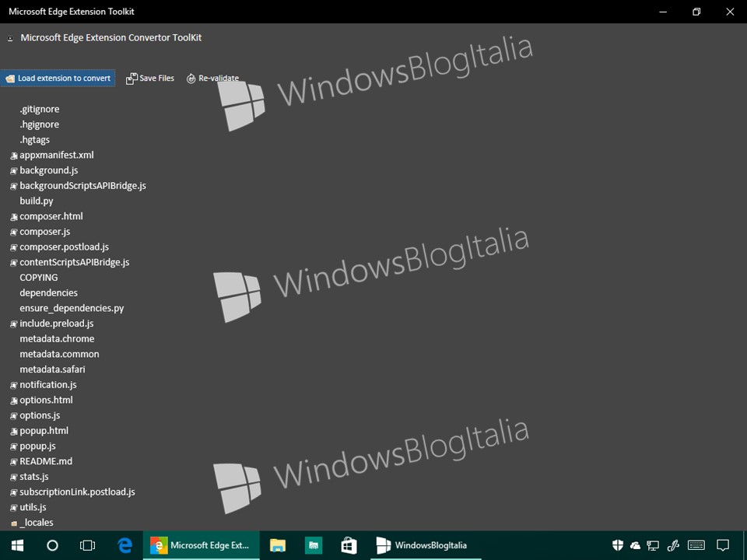This screenshot has width=747, height=560.
Task: Select backgroundScriptsAPIBridge.js file
Action: (83, 186)
